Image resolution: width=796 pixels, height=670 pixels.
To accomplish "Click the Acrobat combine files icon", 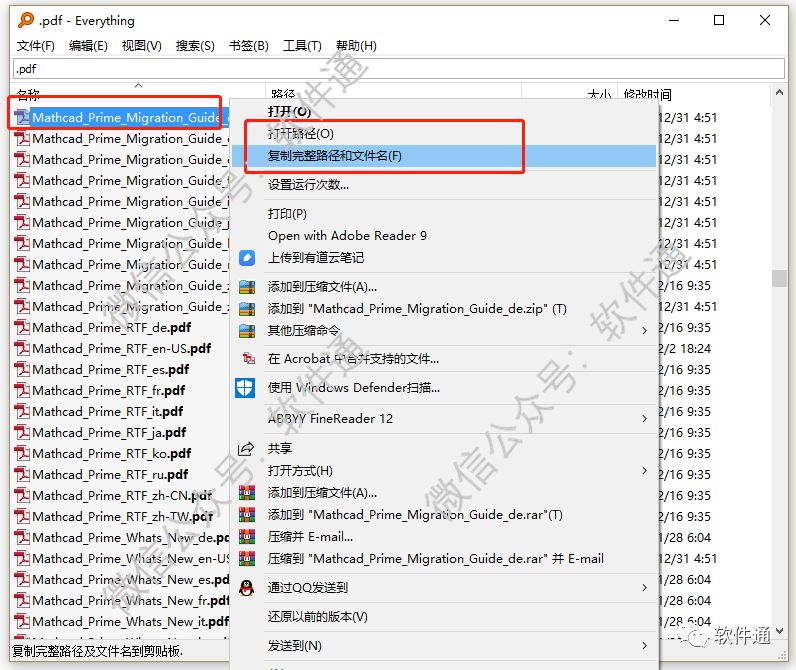I will click(x=248, y=358).
